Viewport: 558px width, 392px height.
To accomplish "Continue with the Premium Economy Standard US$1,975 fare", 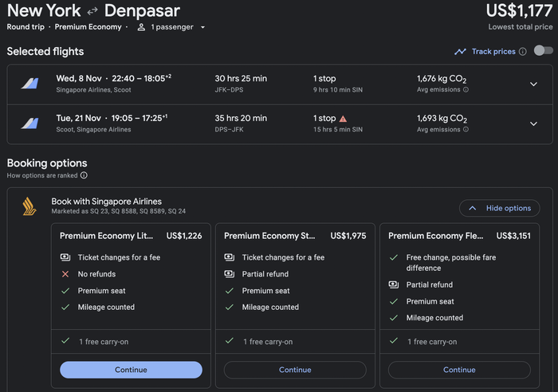I will coord(295,370).
